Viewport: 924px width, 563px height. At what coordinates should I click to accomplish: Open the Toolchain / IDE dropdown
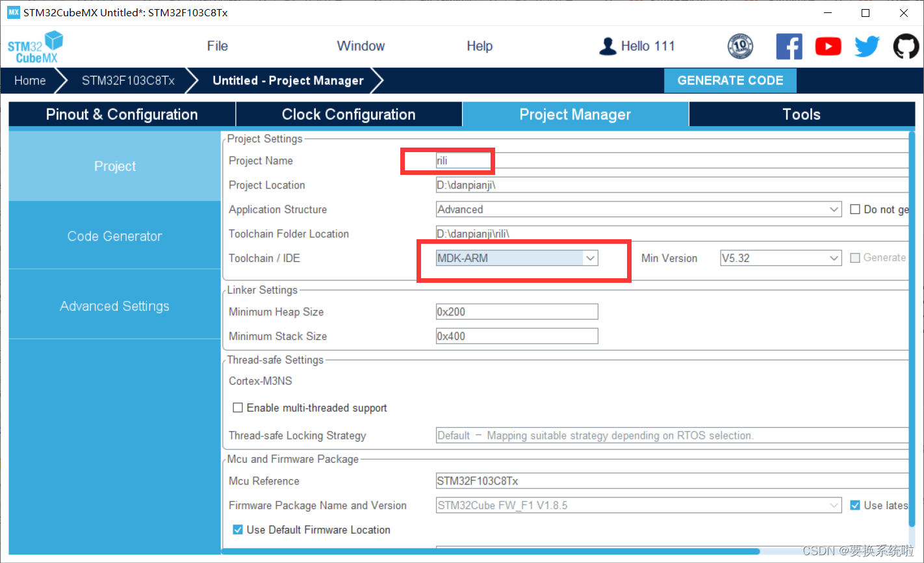pos(517,258)
